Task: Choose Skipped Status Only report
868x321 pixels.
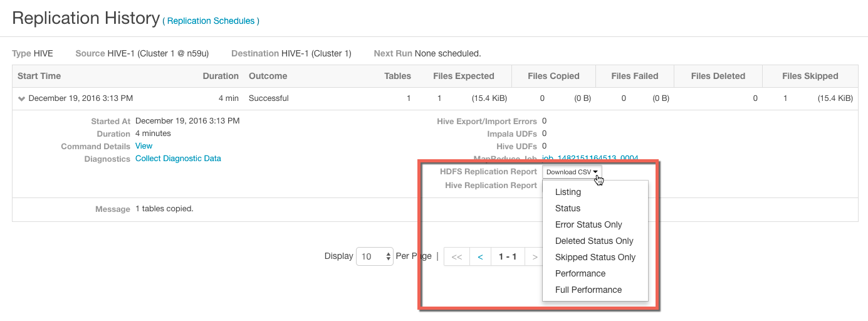Action: point(595,257)
